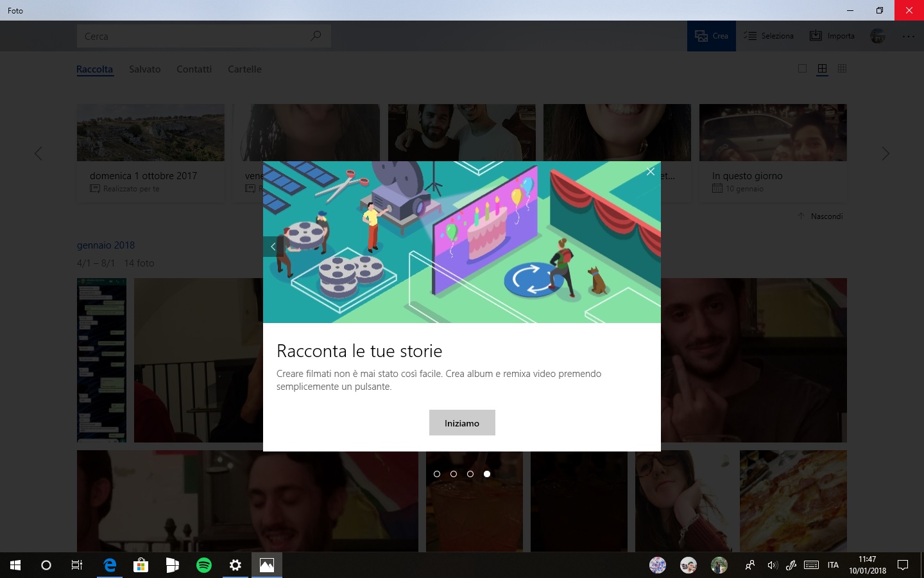
Task: Open Windows Ink Workspace pen icon
Action: (791, 565)
